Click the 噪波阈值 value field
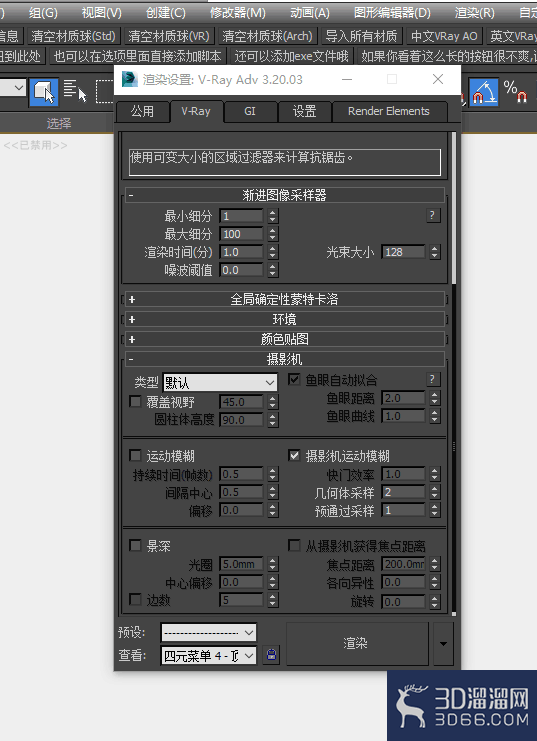 pyautogui.click(x=241, y=270)
